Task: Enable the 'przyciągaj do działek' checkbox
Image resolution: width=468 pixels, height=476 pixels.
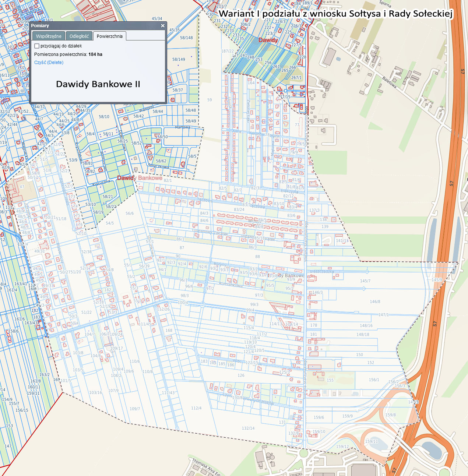Action: (x=37, y=46)
